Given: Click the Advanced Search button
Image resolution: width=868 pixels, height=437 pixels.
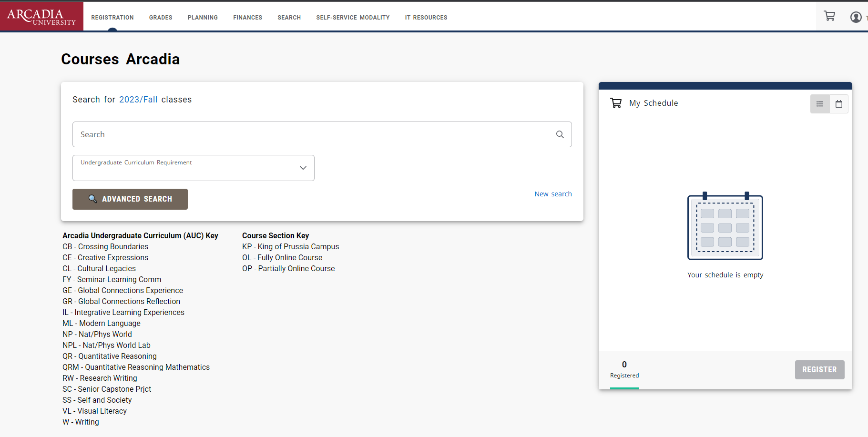Looking at the screenshot, I should point(130,199).
